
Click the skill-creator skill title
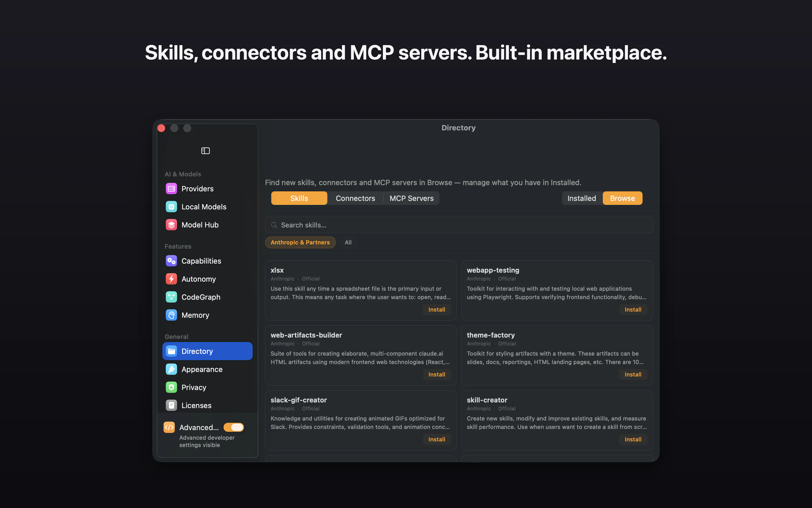tap(487, 400)
